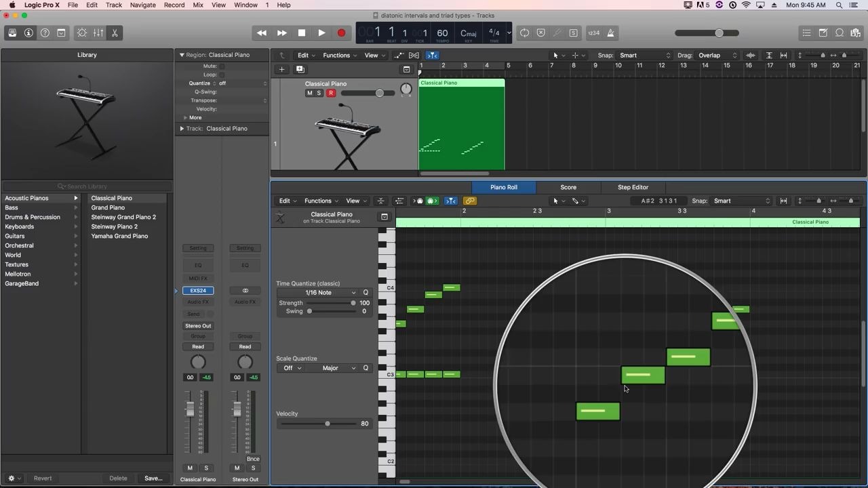Adjust the Piano Roll Velocity slider
The width and height of the screenshot is (868, 488).
tap(317, 424)
